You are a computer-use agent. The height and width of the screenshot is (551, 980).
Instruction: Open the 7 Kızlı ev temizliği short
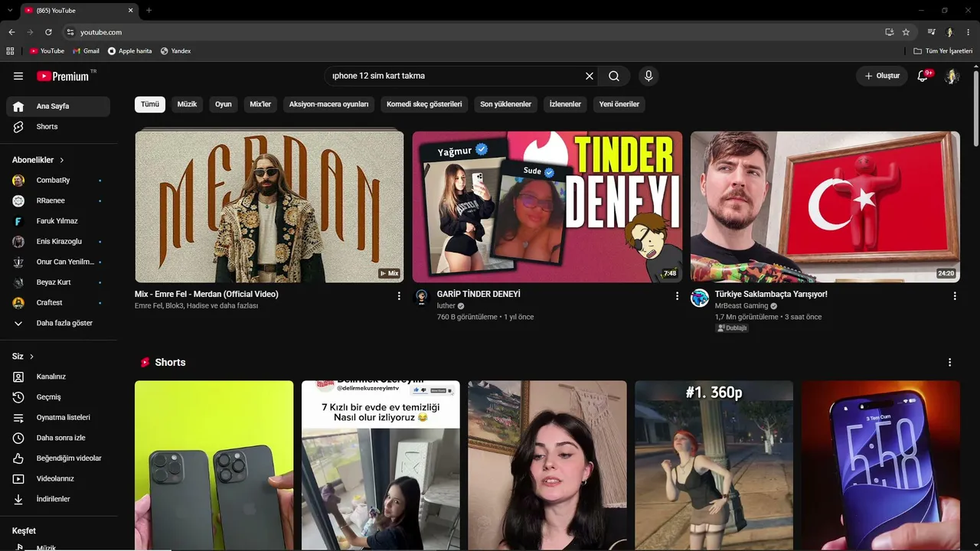tap(381, 465)
